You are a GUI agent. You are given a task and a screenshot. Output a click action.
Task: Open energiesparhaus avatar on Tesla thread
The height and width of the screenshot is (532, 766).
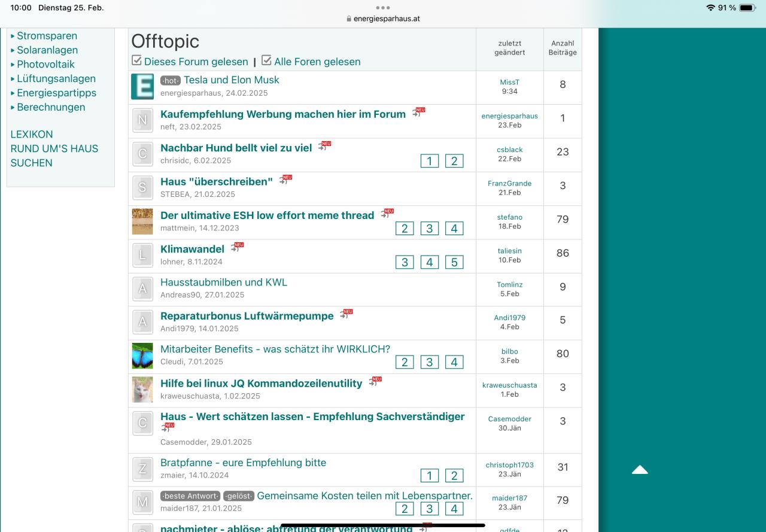[142, 87]
